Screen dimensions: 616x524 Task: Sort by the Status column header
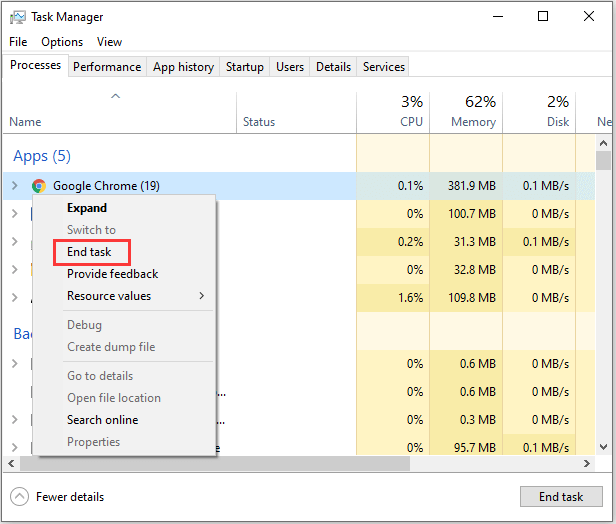pyautogui.click(x=297, y=113)
